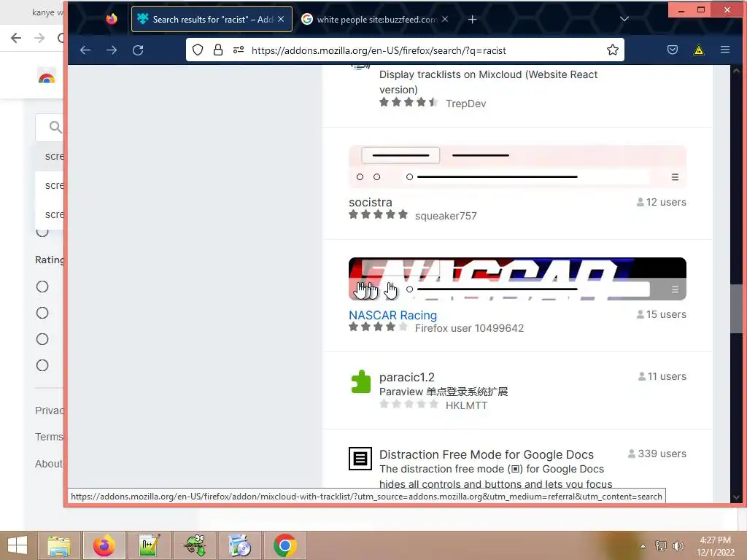Open the Notepad++ taskbar icon

pyautogui.click(x=149, y=545)
